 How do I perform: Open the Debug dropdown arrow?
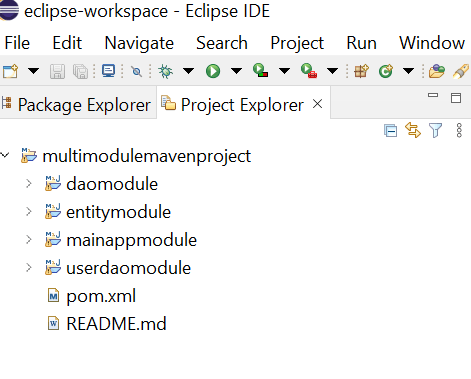pyautogui.click(x=188, y=71)
